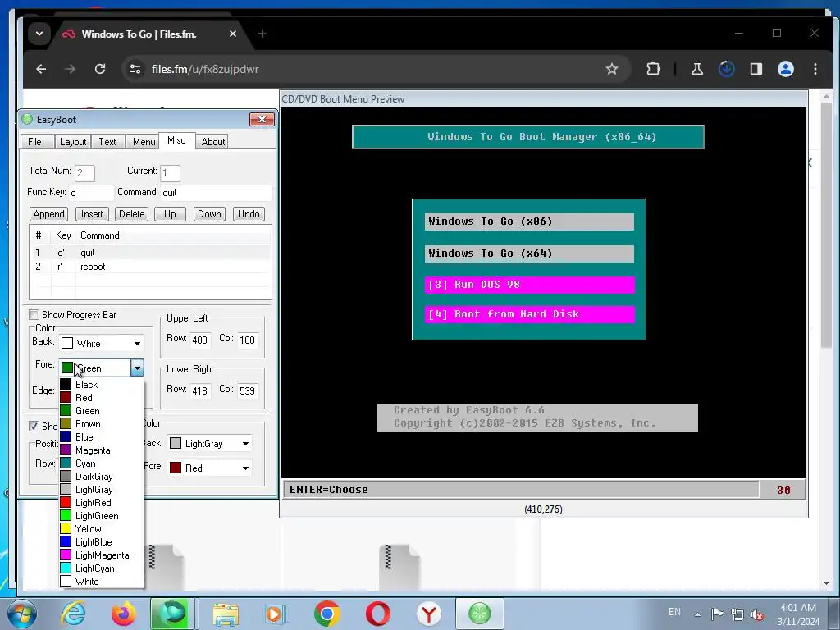Screen dimensions: 840x630
Task: Open the Red Fore dropdown
Action: point(210,468)
